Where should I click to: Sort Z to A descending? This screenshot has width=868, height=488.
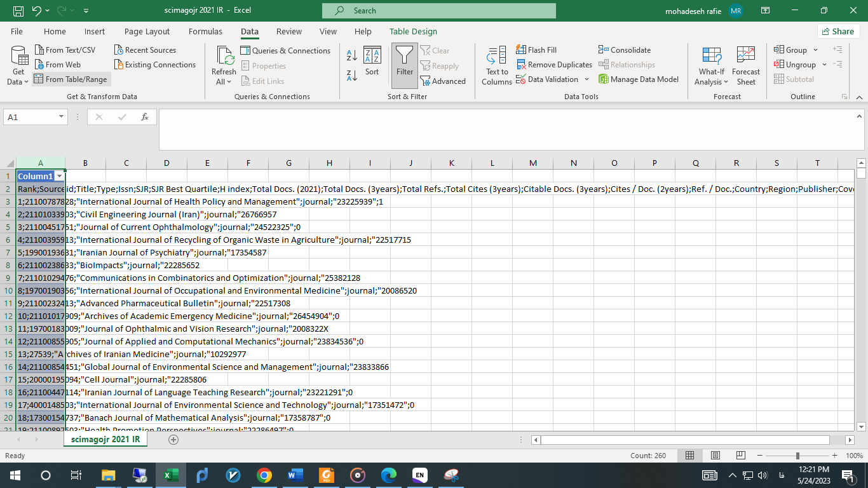click(x=352, y=76)
